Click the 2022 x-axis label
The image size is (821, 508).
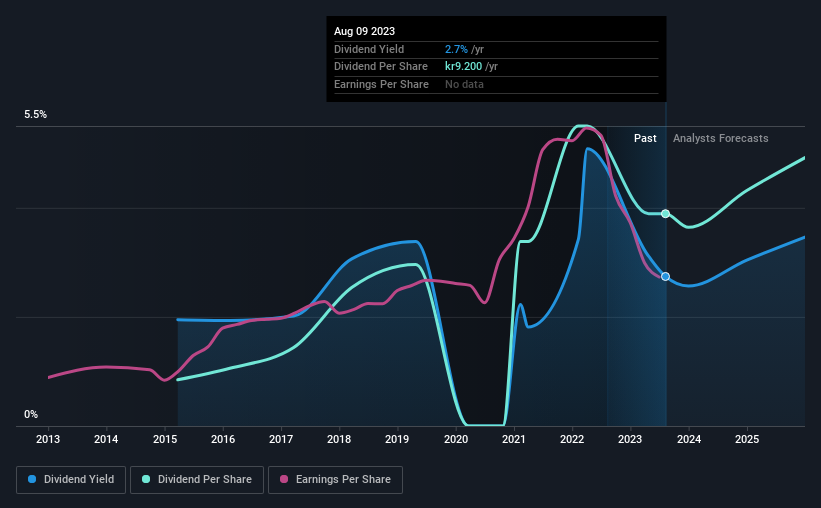pos(572,439)
